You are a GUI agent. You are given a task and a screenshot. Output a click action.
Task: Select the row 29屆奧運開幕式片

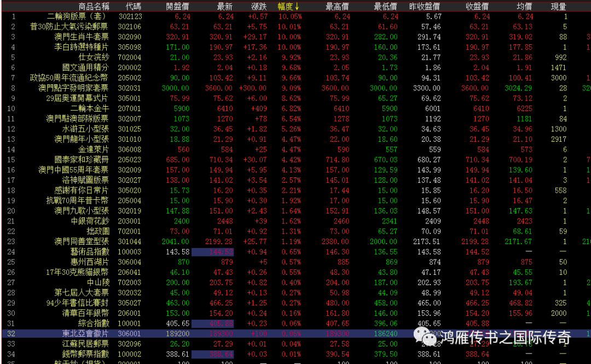click(296, 98)
